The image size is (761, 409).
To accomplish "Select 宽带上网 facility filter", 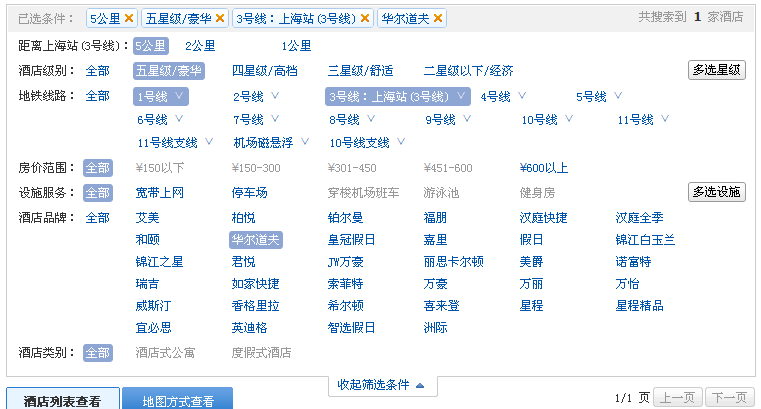I will click(161, 193).
